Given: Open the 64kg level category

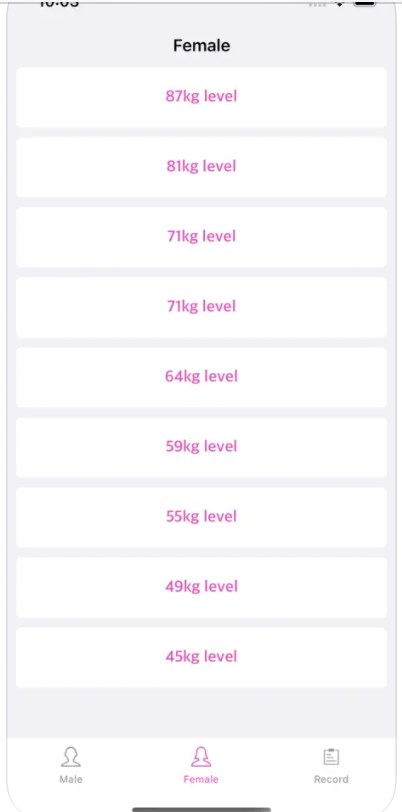Looking at the screenshot, I should pyautogui.click(x=201, y=377).
